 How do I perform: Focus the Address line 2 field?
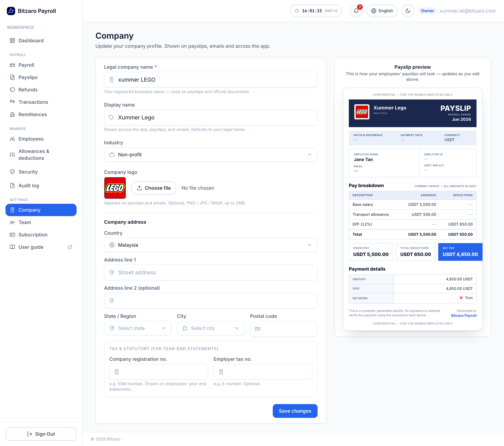(211, 301)
